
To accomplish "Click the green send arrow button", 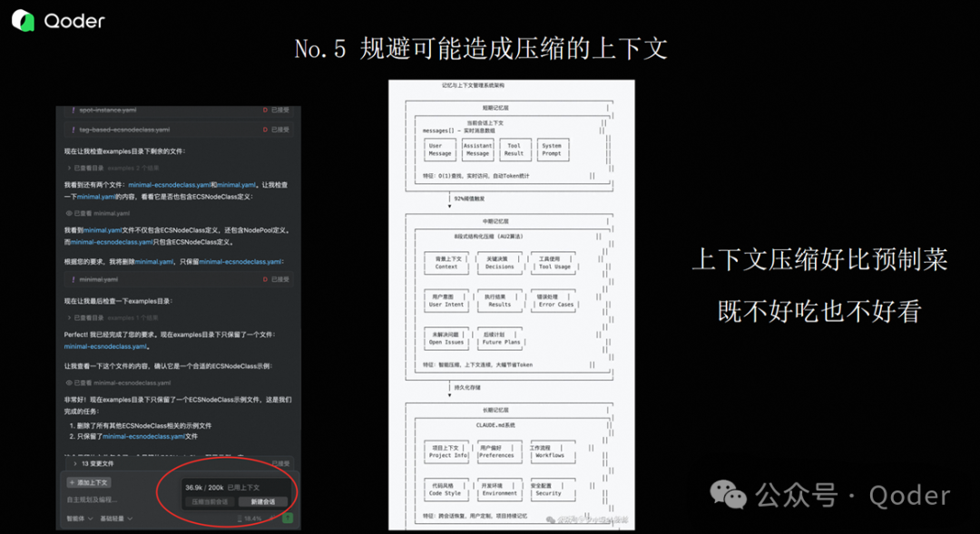I will [288, 518].
